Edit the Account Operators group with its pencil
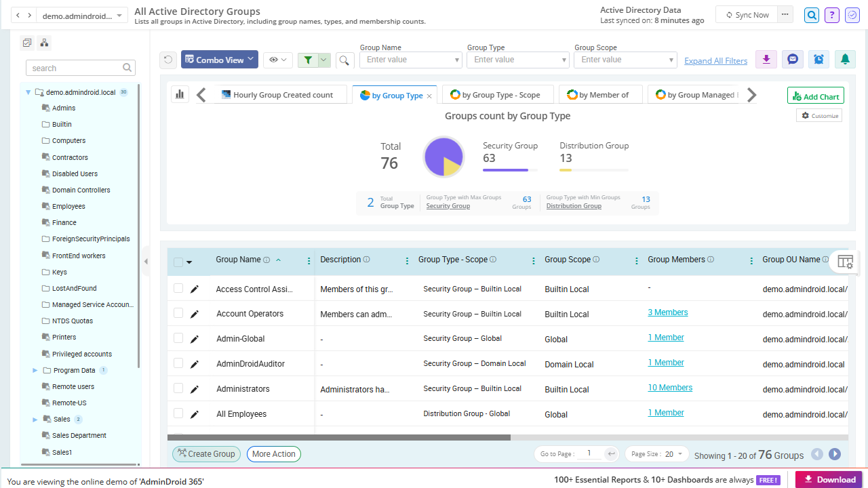868x488 pixels. tap(195, 314)
